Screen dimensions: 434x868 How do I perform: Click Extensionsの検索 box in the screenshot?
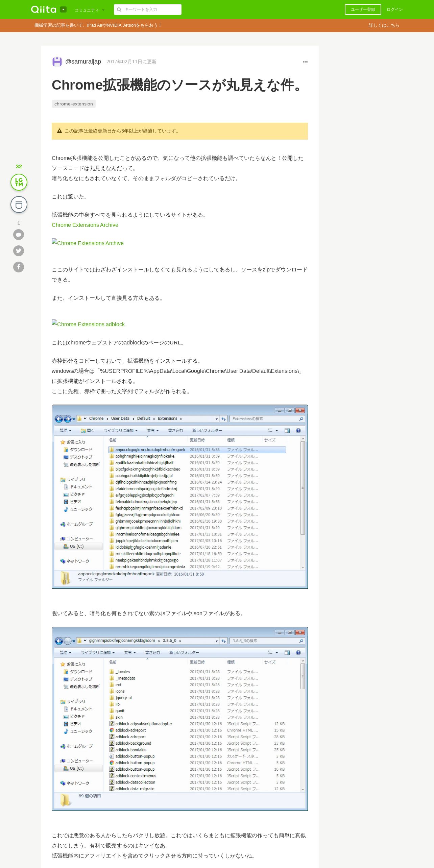pos(267,419)
